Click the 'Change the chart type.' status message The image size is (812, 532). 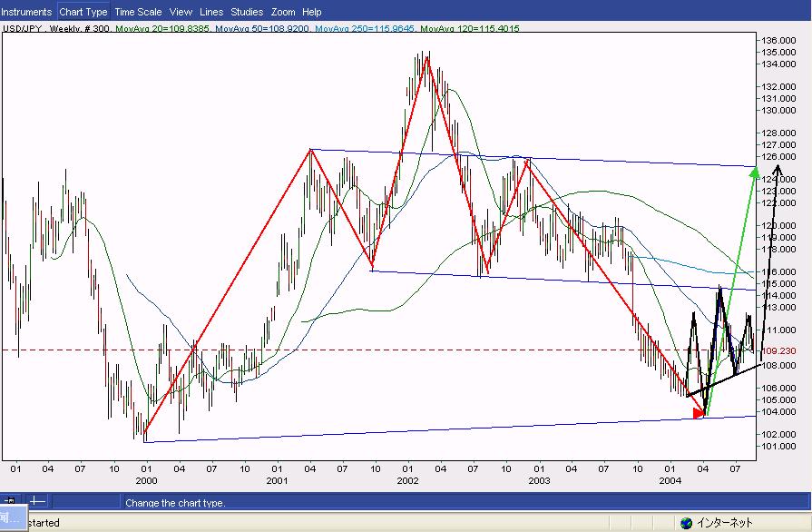click(x=174, y=502)
